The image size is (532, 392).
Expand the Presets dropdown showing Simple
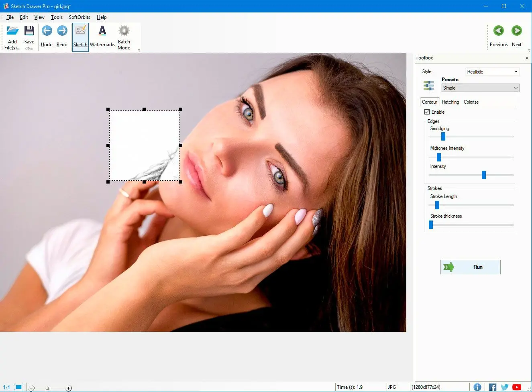pos(480,88)
